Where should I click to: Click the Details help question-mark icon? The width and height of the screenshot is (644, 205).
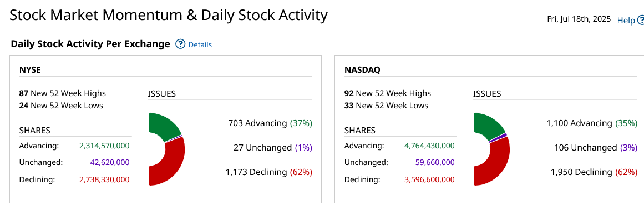[180, 44]
